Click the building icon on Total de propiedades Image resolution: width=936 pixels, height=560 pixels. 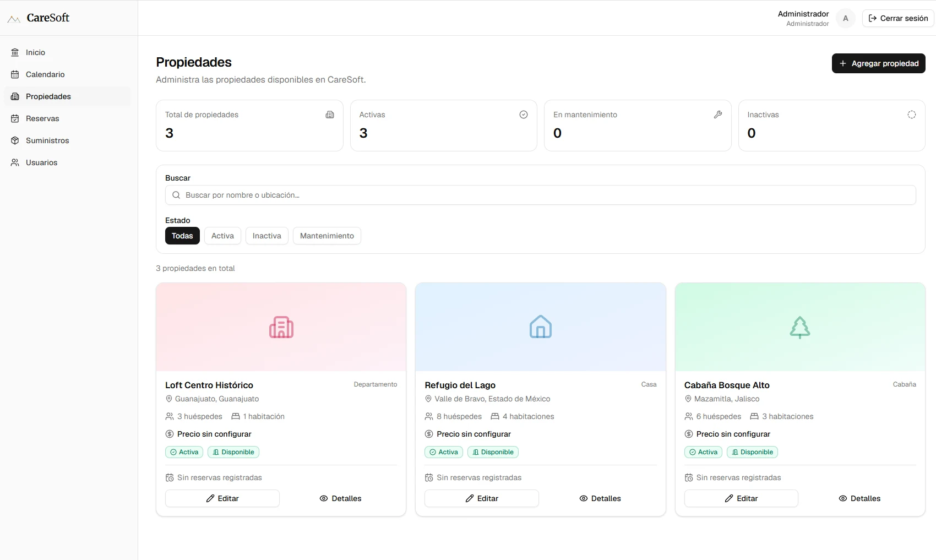[330, 115]
